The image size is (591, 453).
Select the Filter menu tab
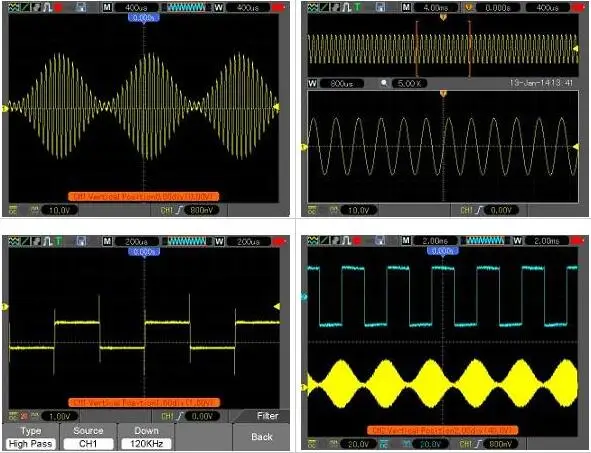coord(267,416)
